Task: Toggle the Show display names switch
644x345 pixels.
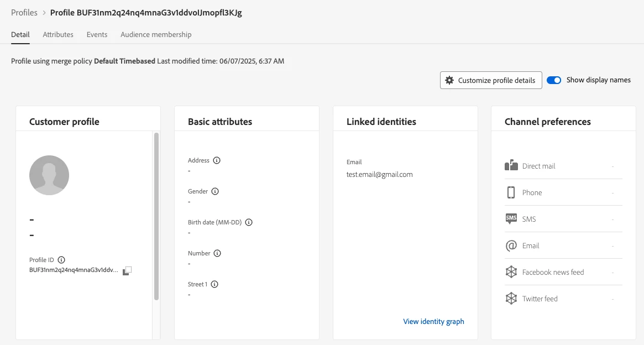Action: [554, 80]
